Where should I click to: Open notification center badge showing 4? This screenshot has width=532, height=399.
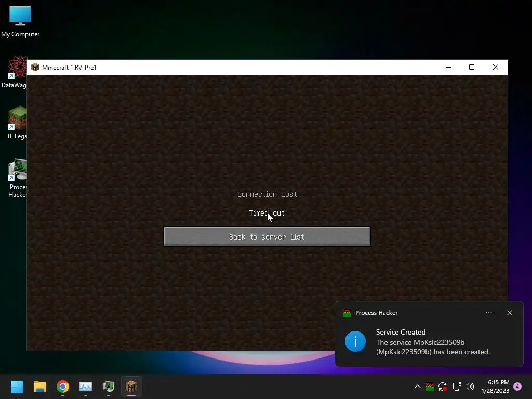click(x=517, y=387)
